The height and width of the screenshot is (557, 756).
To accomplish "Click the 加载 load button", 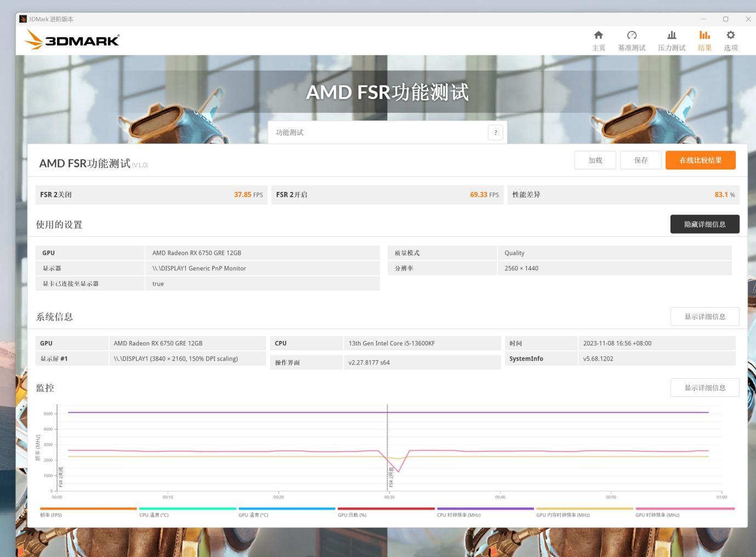I will (595, 160).
